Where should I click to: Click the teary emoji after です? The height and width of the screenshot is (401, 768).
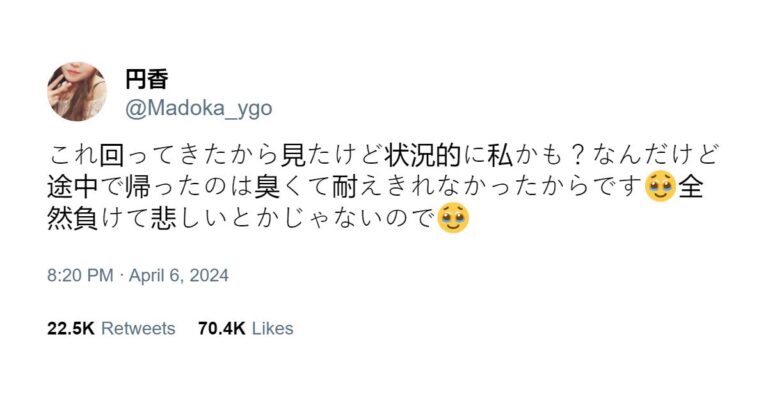click(x=661, y=187)
